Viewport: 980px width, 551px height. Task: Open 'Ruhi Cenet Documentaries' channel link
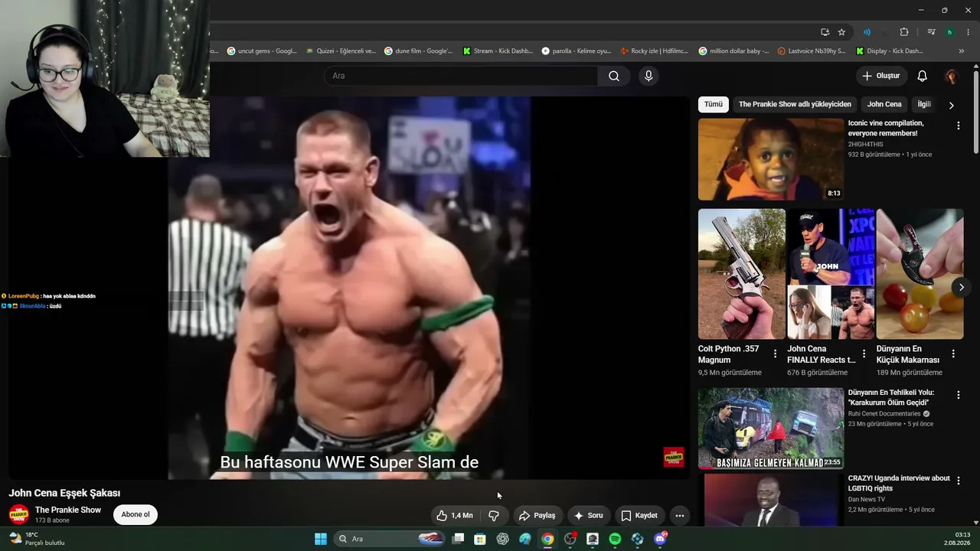pos(884,413)
